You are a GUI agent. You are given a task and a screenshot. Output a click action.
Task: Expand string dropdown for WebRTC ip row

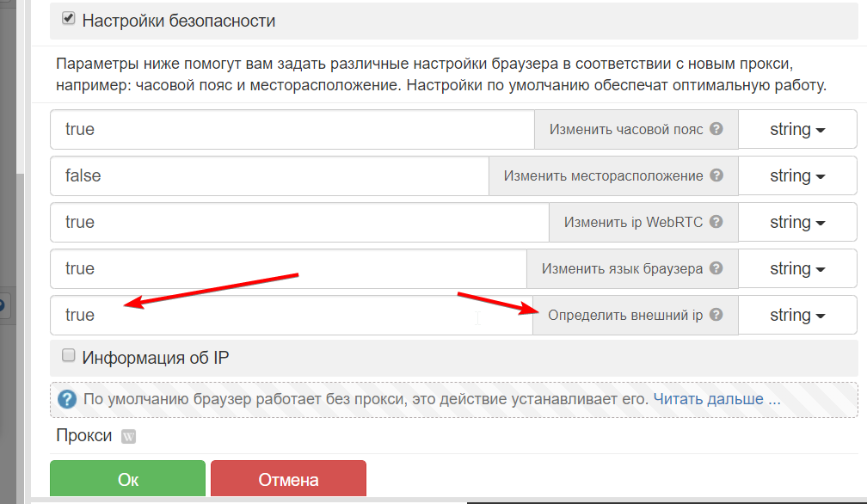pos(797,223)
